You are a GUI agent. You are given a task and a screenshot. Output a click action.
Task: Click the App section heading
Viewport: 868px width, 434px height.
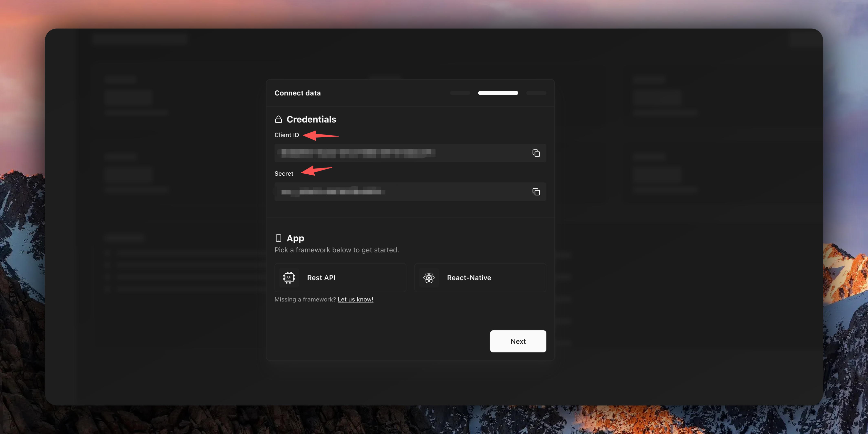coord(295,238)
